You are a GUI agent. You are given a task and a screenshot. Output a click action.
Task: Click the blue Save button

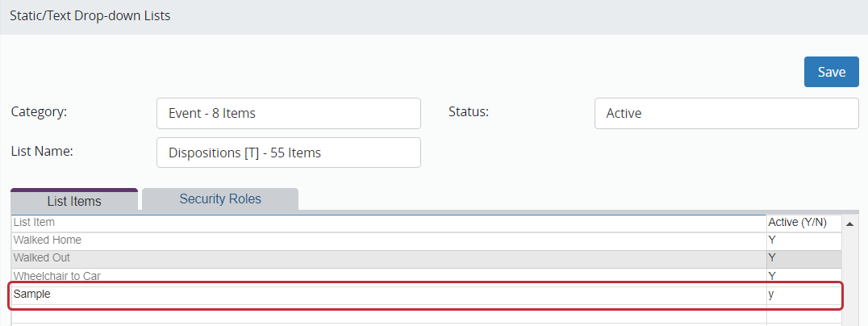coord(831,72)
